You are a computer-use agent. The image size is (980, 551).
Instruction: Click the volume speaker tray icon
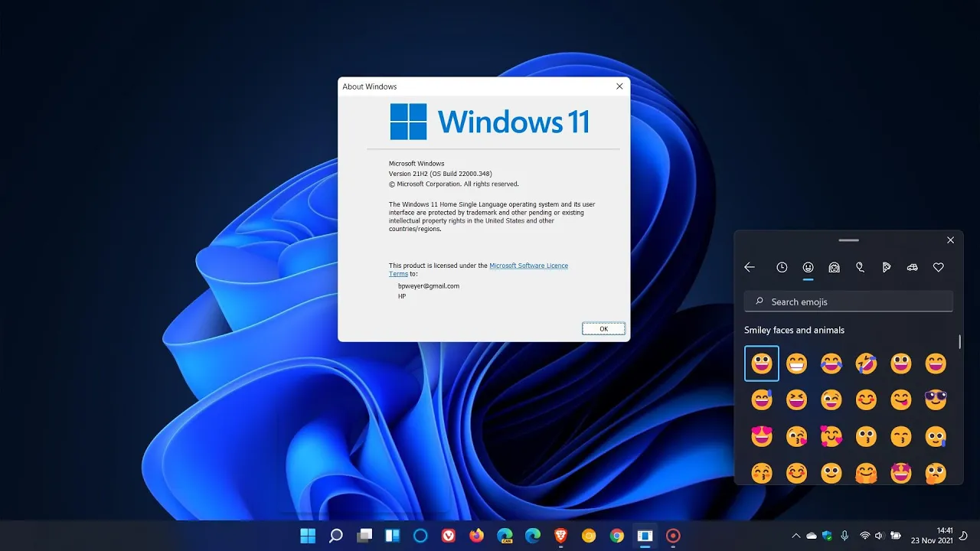click(x=879, y=536)
